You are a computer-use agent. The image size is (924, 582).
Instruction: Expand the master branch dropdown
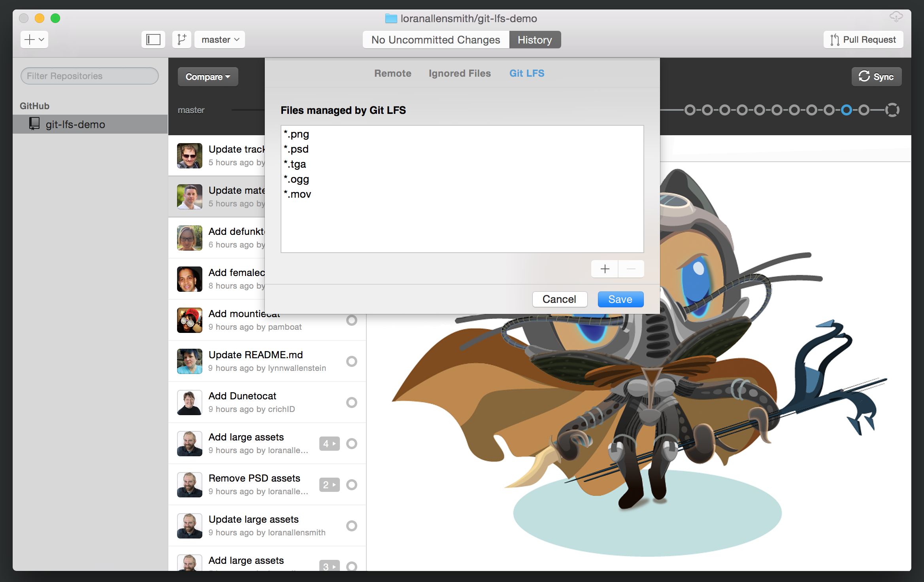pyautogui.click(x=221, y=40)
